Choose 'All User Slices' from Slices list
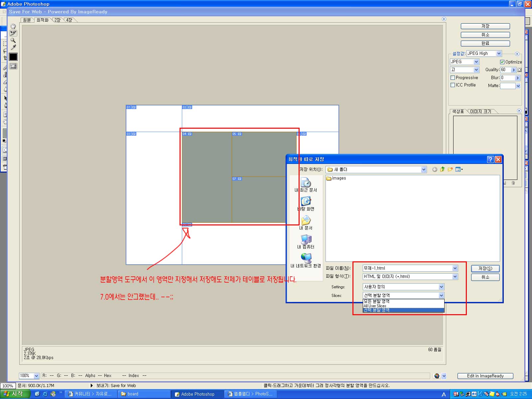Image resolution: width=532 pixels, height=399 pixels. [375, 306]
